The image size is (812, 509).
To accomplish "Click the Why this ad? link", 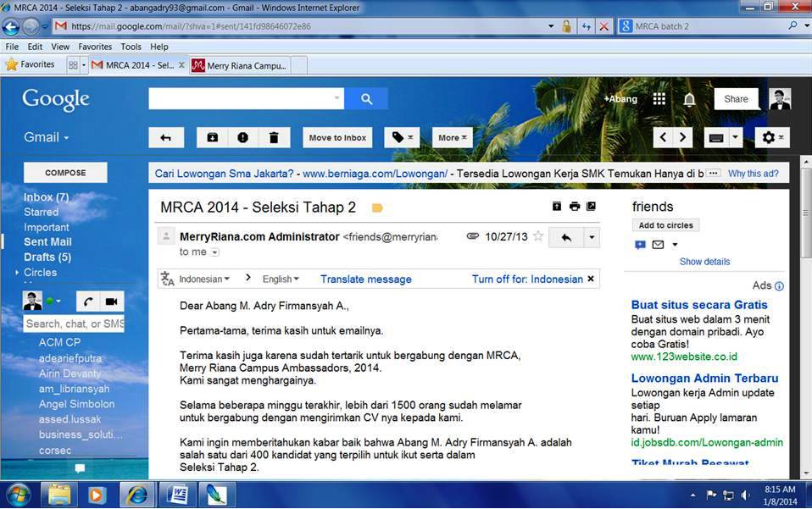I will [x=753, y=174].
